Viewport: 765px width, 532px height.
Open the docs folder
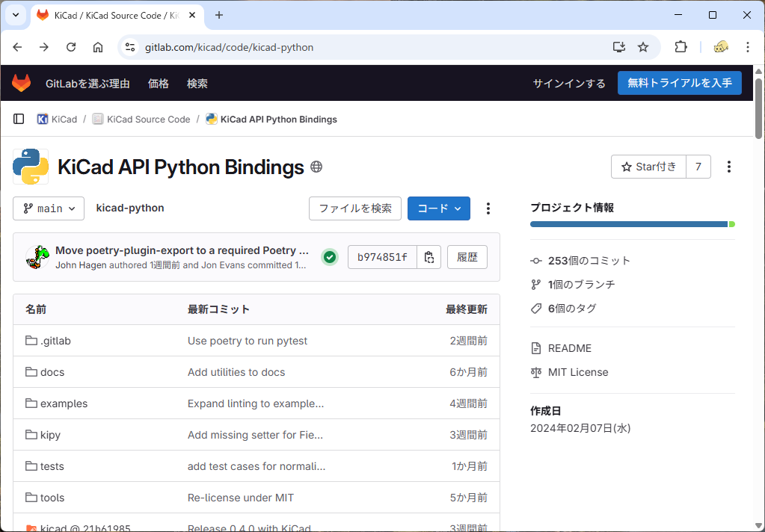click(52, 372)
